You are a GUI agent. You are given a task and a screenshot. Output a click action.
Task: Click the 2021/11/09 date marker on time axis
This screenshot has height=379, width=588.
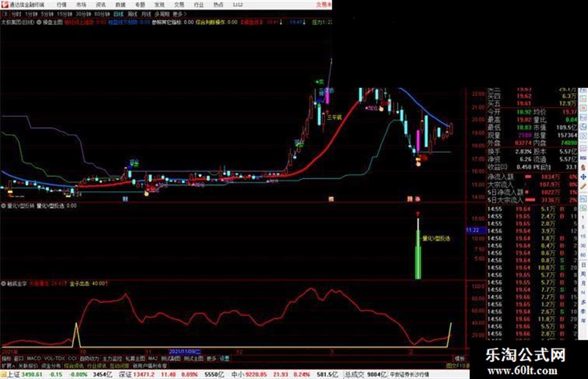point(185,352)
